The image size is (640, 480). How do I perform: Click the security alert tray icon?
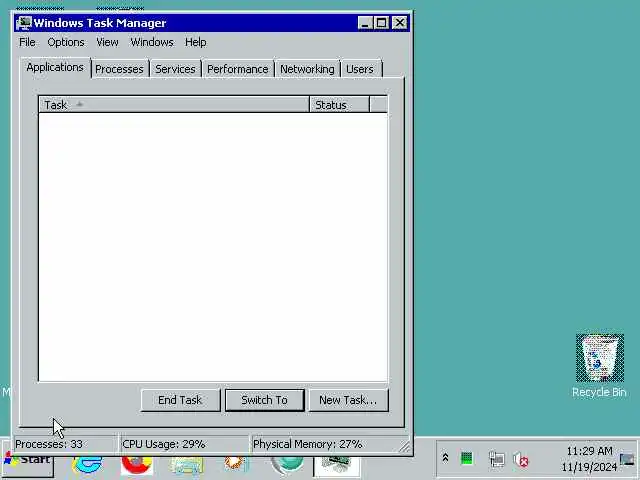[520, 460]
